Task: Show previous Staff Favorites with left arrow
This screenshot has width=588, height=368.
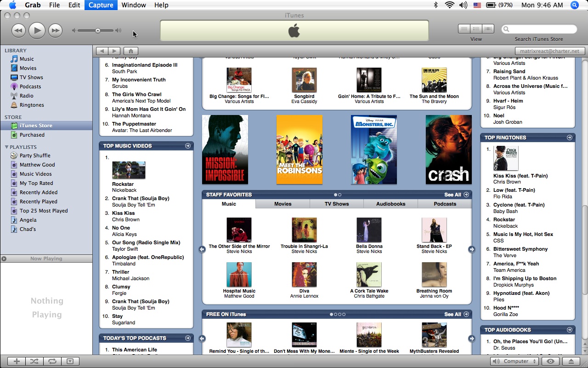Action: (x=202, y=249)
